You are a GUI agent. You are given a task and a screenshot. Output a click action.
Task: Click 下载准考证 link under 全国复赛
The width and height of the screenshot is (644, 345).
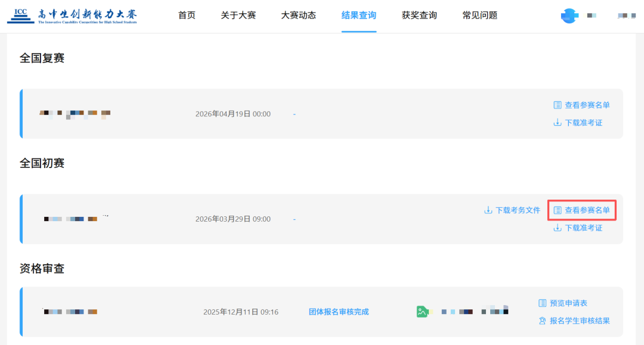pyautogui.click(x=583, y=123)
